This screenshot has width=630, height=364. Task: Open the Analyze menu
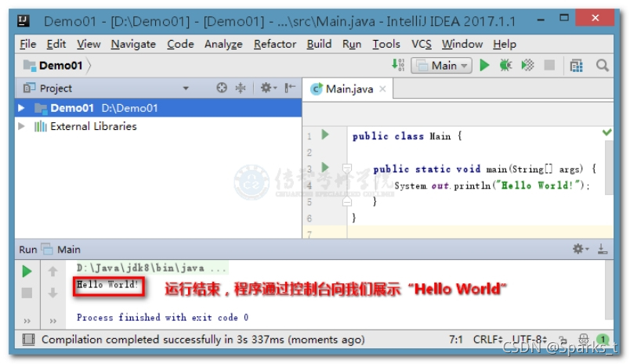click(223, 44)
